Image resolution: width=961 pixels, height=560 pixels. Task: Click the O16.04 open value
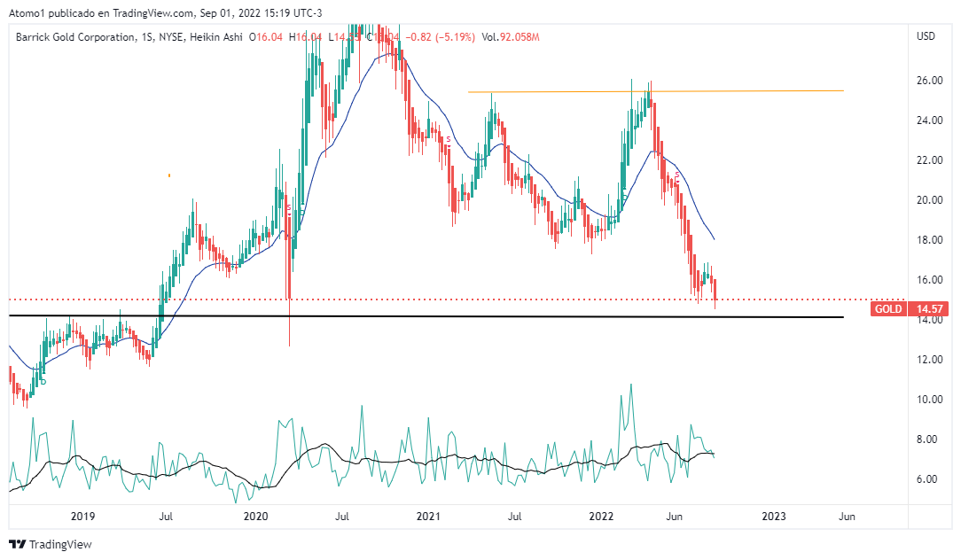266,37
